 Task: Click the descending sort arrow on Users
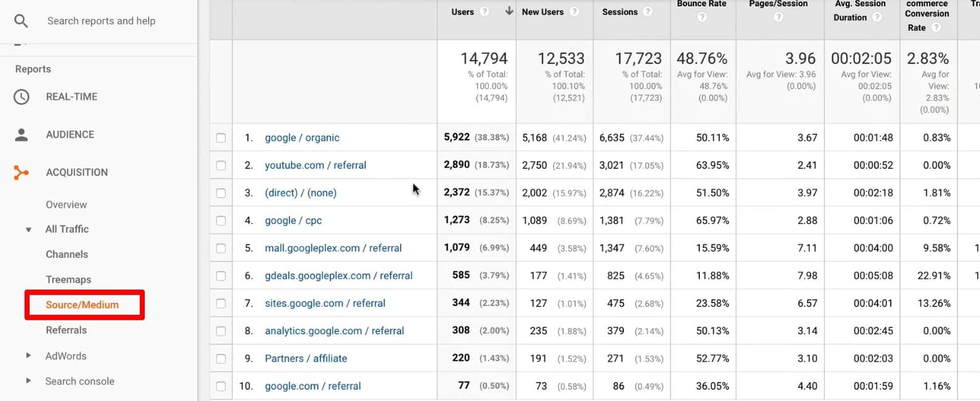point(509,11)
